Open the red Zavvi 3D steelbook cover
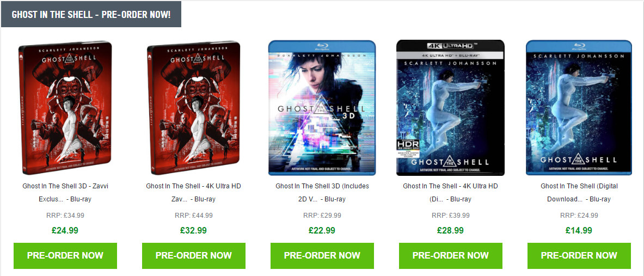This screenshot has height=276, width=644. (x=65, y=108)
